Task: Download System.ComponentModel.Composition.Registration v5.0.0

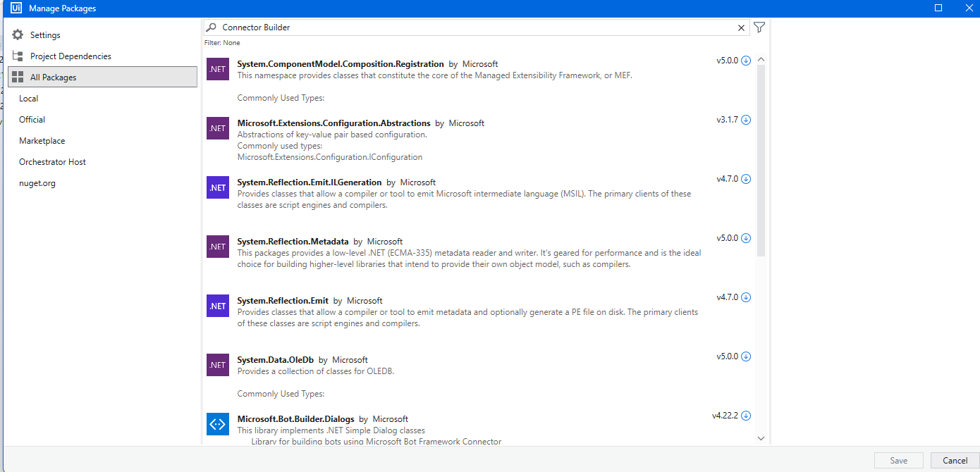Action: pyautogui.click(x=746, y=61)
